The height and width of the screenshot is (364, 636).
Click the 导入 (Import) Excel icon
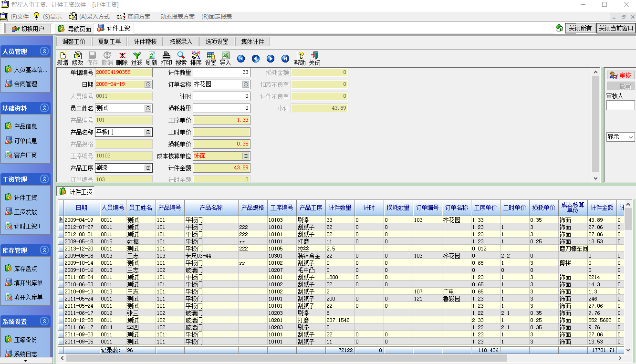pos(225,59)
